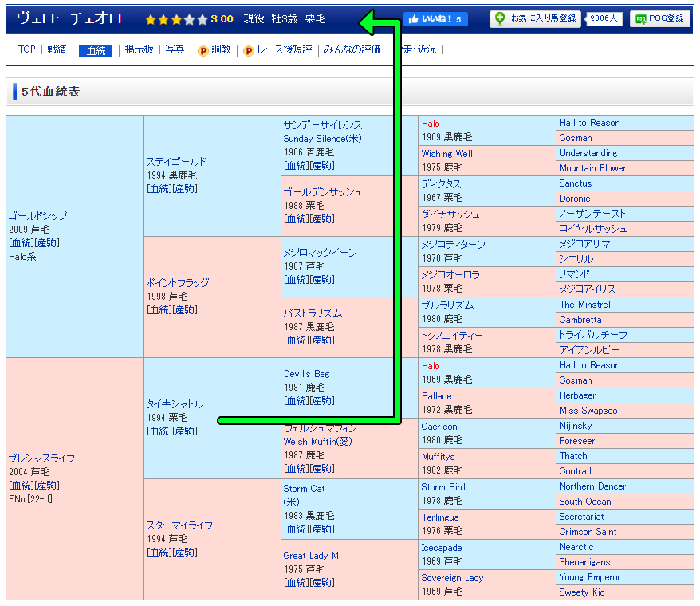Click Sovereign Lady link

[x=452, y=578]
